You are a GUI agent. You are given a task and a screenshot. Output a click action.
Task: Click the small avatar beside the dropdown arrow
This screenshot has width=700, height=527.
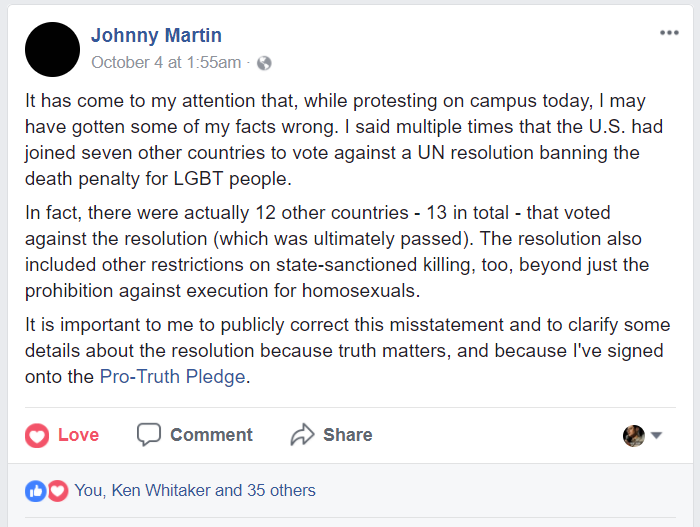tap(633, 435)
